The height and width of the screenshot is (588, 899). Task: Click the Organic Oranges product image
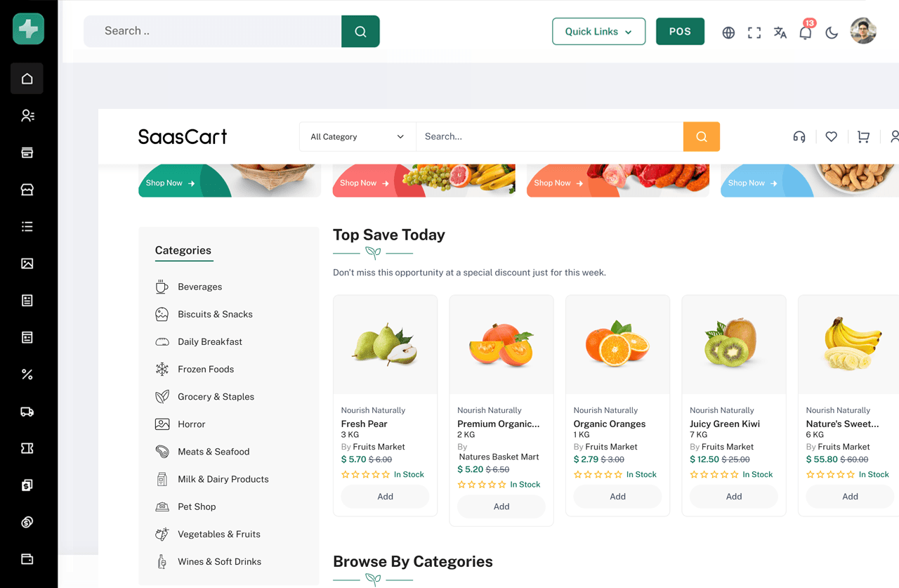pyautogui.click(x=617, y=344)
